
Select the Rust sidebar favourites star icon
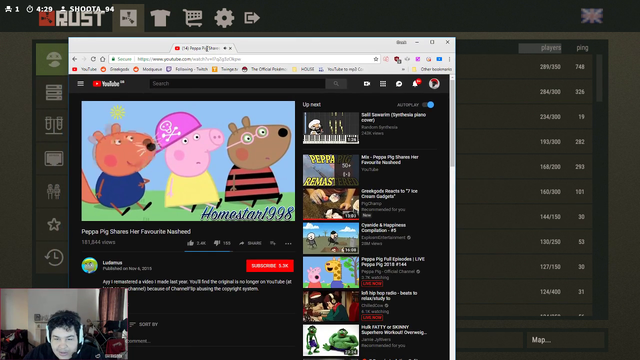pyautogui.click(x=53, y=224)
